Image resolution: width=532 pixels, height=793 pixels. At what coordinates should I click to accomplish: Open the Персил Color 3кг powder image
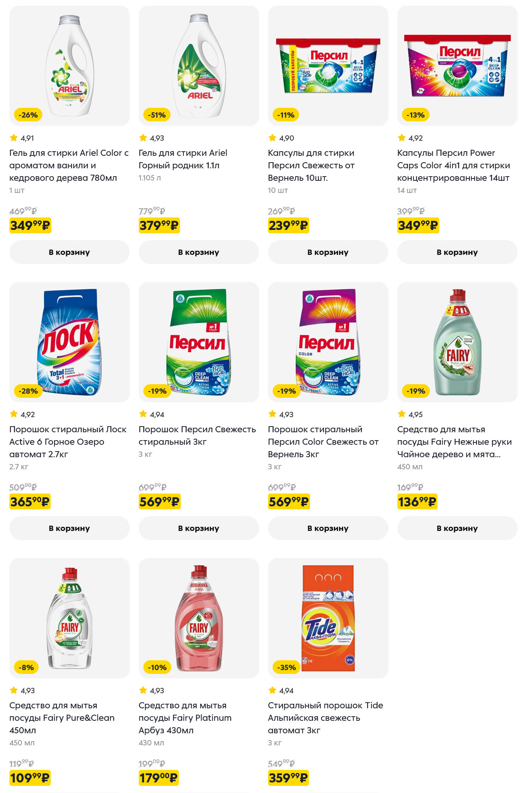click(x=328, y=342)
